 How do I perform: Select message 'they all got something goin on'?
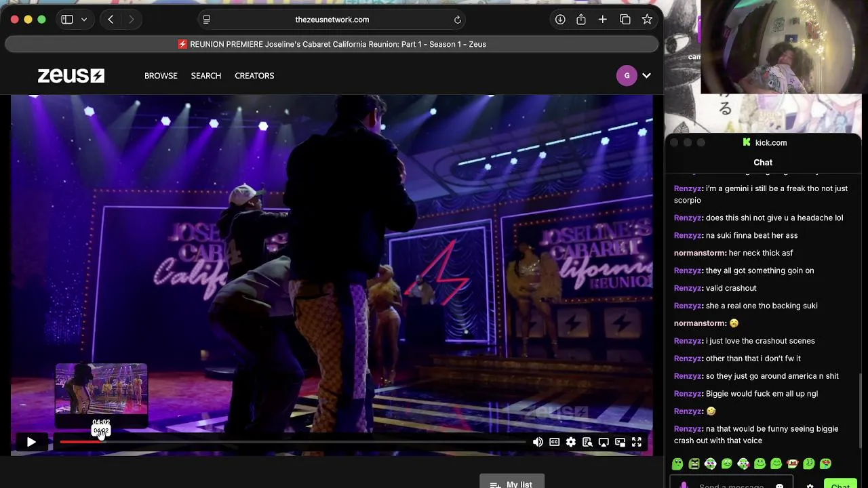coord(759,270)
